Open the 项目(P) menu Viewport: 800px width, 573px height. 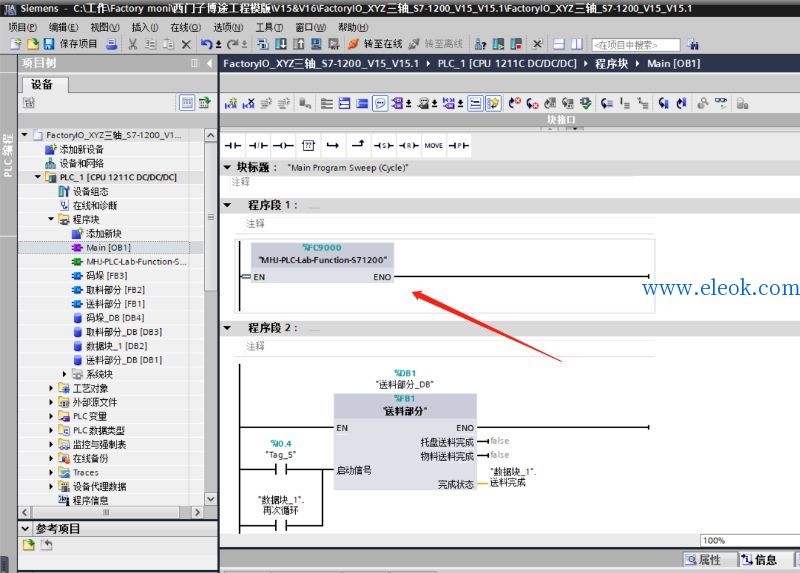coord(22,27)
